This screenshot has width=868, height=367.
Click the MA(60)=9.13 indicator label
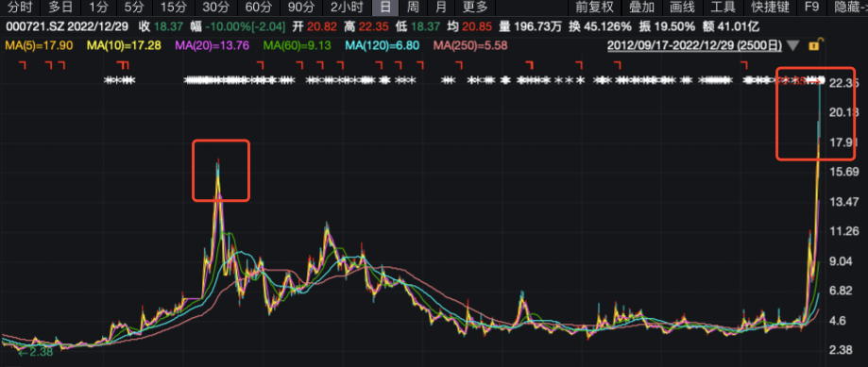[x=298, y=46]
